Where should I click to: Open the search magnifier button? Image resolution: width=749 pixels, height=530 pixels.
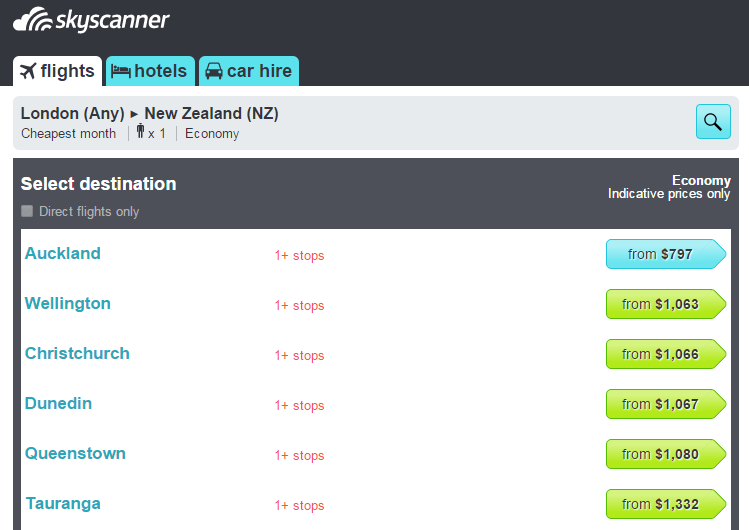[713, 121]
